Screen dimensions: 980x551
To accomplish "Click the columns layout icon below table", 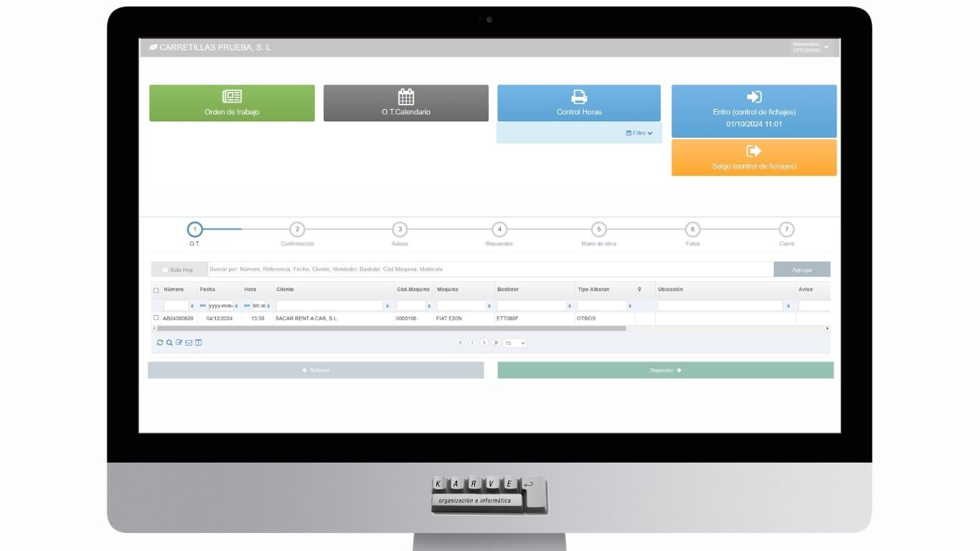I will tap(199, 343).
